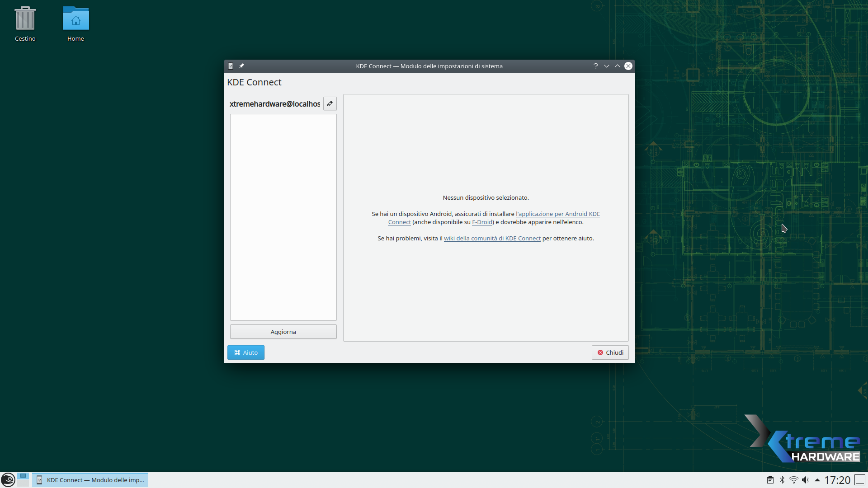Toggle pin window on all desktops
The width and height of the screenshot is (868, 488).
[241, 66]
